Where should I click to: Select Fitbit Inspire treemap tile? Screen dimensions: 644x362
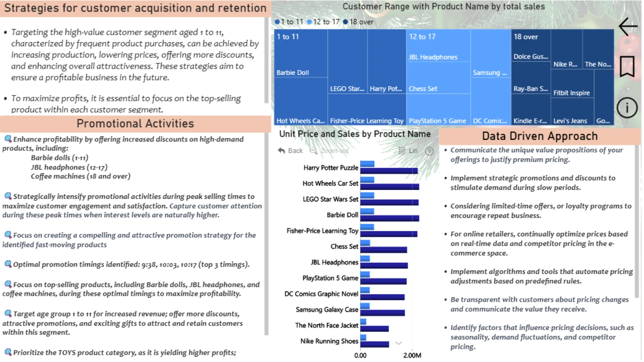(572, 84)
